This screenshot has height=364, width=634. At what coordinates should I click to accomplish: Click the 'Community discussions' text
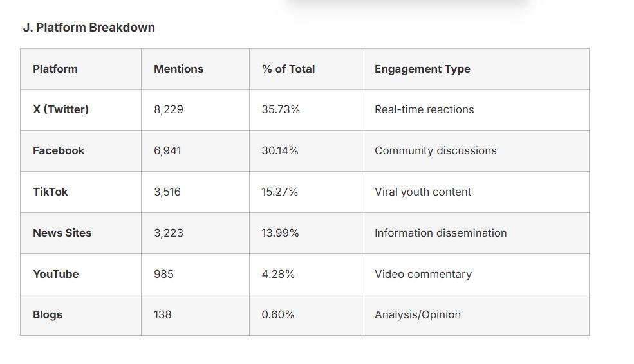(436, 150)
